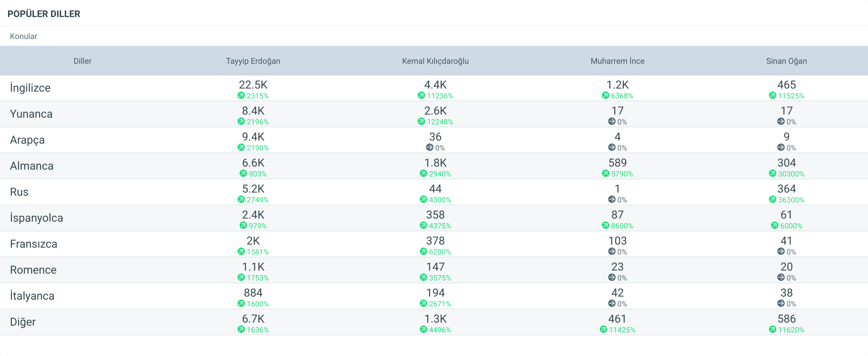Screen dimensions: 868x356
Task: Click the grey neutral arrow in Fransızca's Muharrem İnce cell
Action: 612,251
